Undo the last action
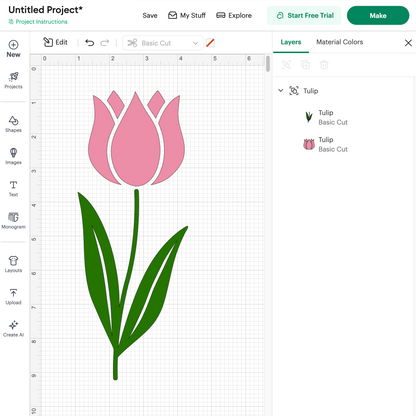The image size is (416, 416). pyautogui.click(x=90, y=43)
